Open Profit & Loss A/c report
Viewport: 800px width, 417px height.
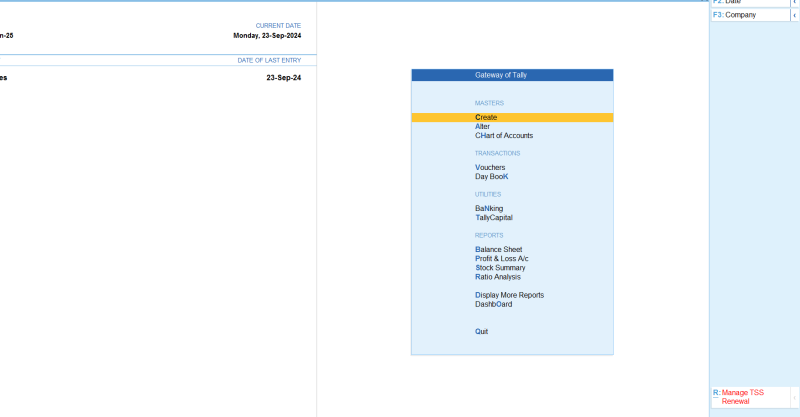(x=502, y=259)
